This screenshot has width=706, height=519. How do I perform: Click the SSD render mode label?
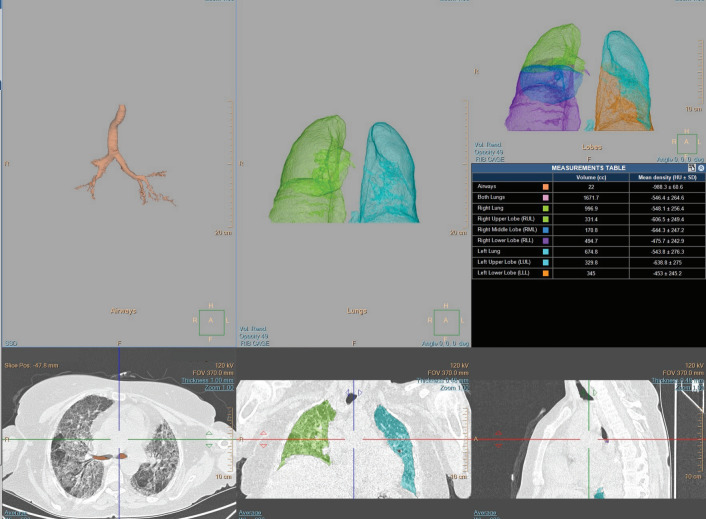point(9,342)
